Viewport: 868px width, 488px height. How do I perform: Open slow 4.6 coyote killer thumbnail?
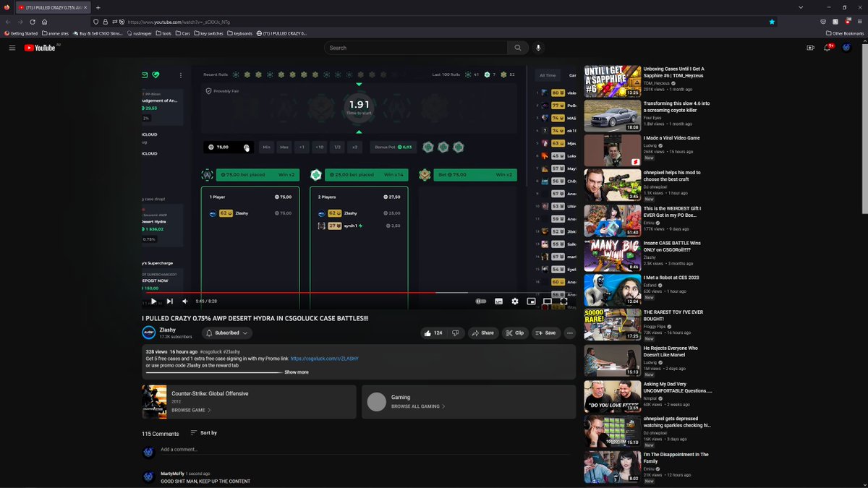tap(612, 116)
